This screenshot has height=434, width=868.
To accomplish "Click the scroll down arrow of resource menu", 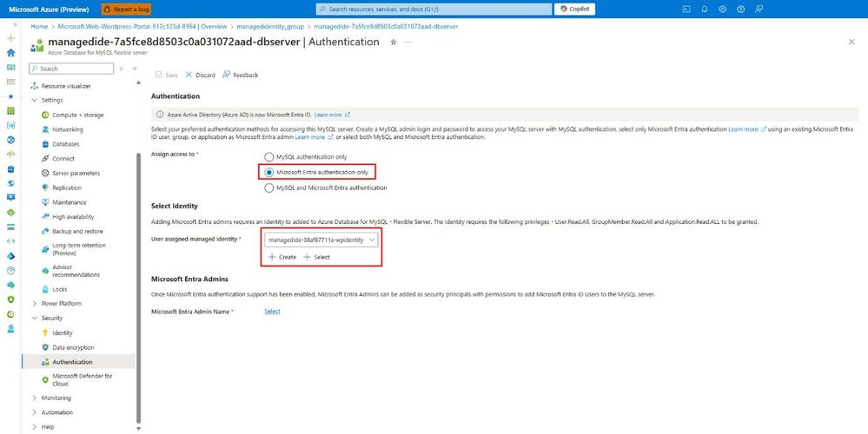I will (138, 429).
